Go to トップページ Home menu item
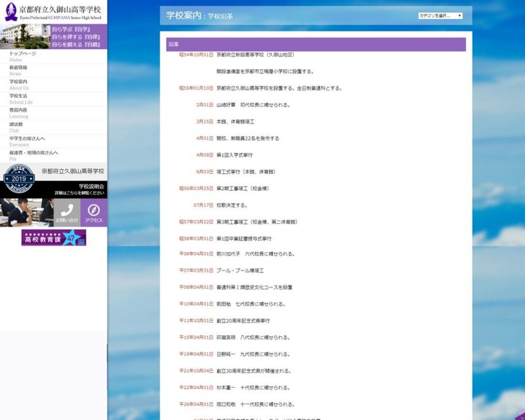This screenshot has height=420, width=525. click(x=23, y=56)
